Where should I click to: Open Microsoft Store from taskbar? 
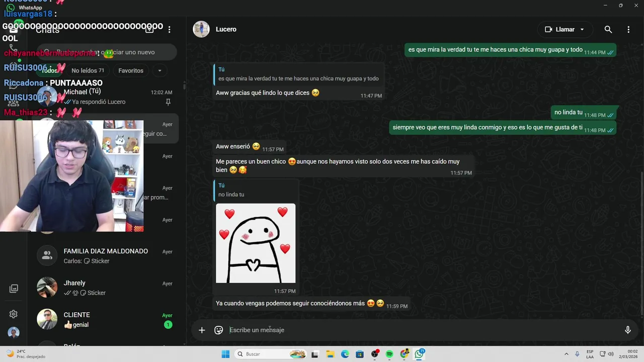tap(360, 354)
